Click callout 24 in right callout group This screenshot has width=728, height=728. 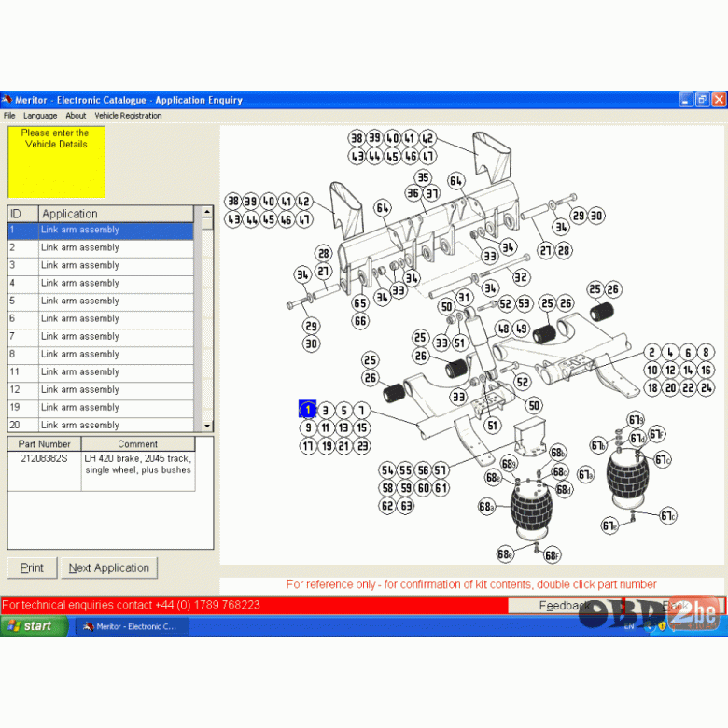tap(707, 388)
